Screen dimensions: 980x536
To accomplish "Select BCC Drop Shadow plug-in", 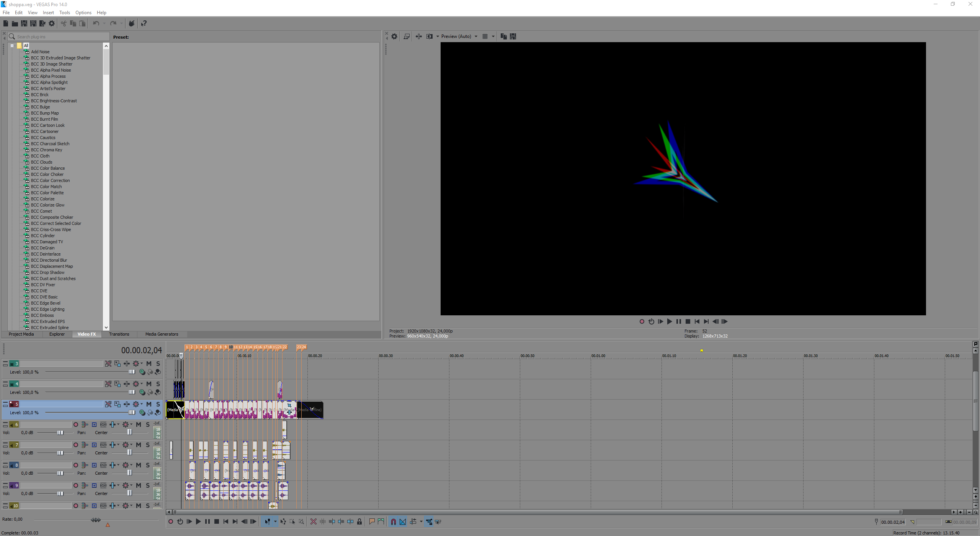I will (47, 272).
